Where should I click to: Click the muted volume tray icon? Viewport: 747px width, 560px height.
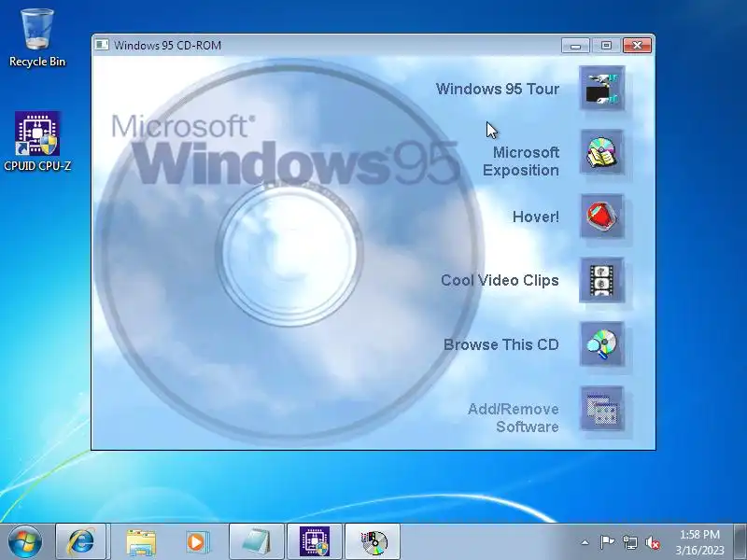(x=652, y=542)
